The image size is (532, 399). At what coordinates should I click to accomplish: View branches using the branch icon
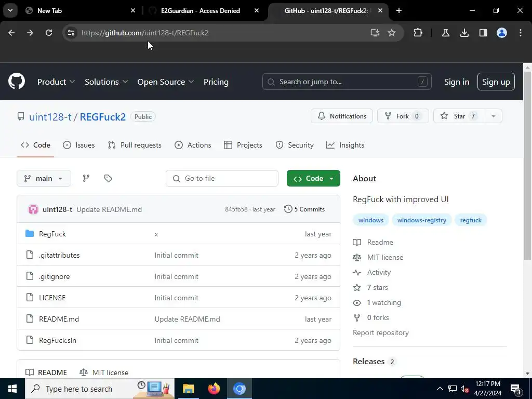86,178
